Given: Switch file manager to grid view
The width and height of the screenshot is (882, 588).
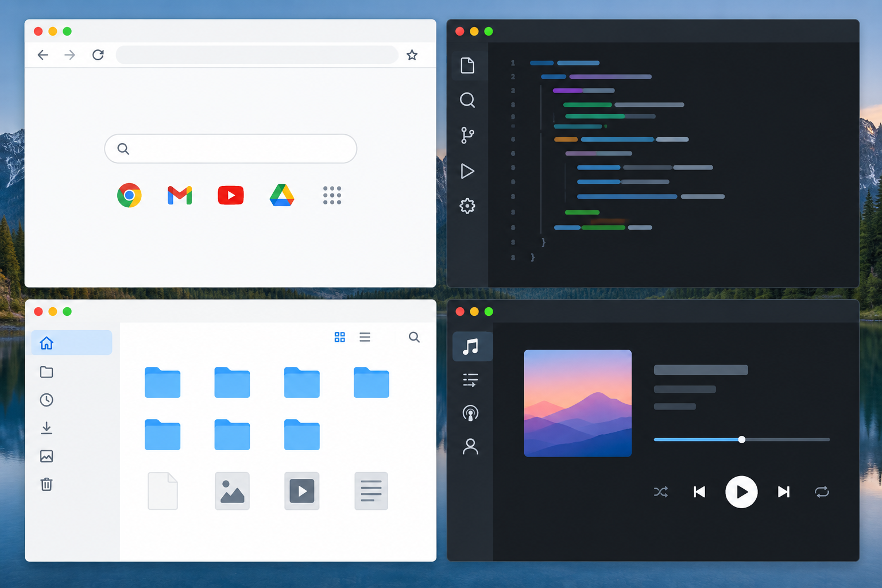Looking at the screenshot, I should click(x=340, y=337).
